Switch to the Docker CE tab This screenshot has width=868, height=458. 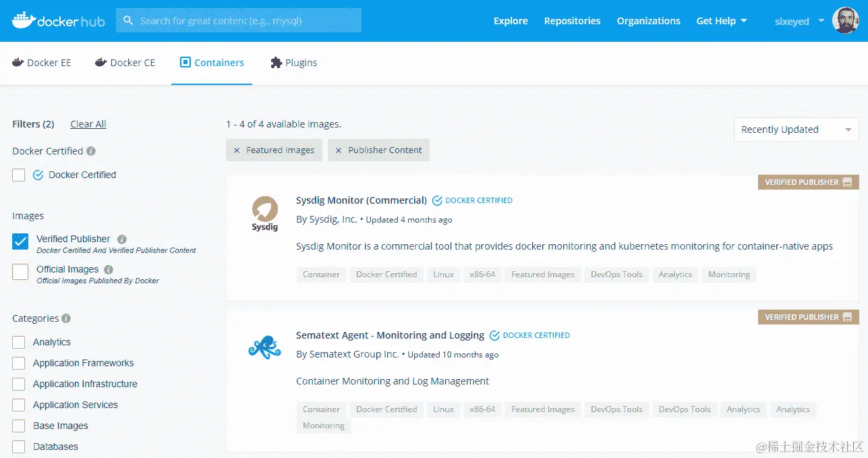125,63
